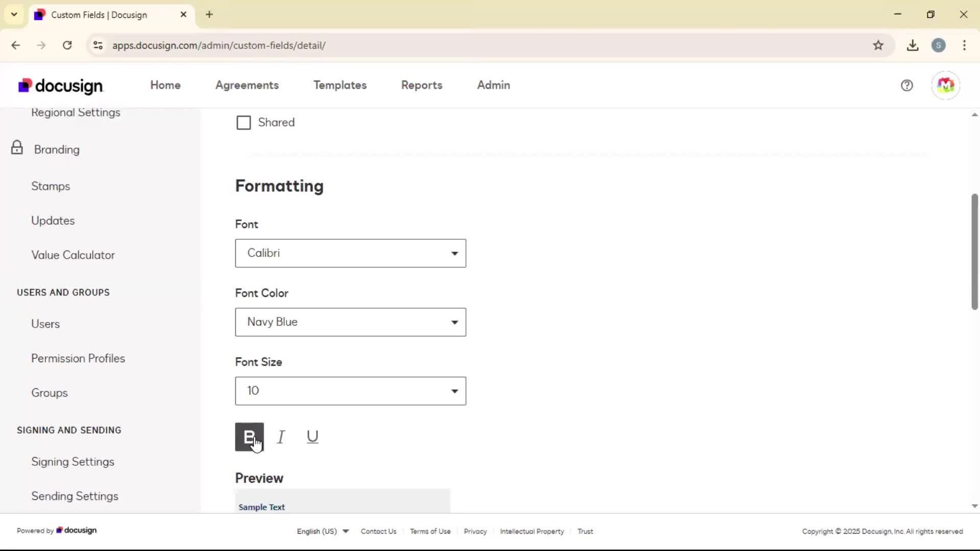Open the Chrome three-dot menu
This screenshot has width=980, height=551.
[964, 45]
